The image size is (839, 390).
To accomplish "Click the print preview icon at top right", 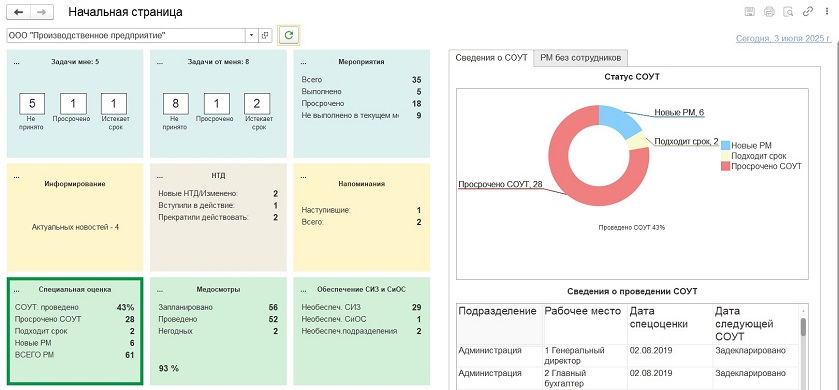I will [788, 12].
